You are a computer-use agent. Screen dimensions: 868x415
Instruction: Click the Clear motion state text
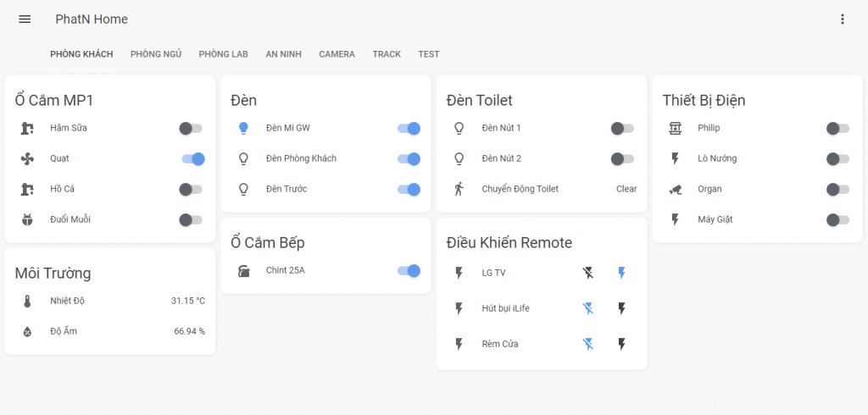click(626, 189)
